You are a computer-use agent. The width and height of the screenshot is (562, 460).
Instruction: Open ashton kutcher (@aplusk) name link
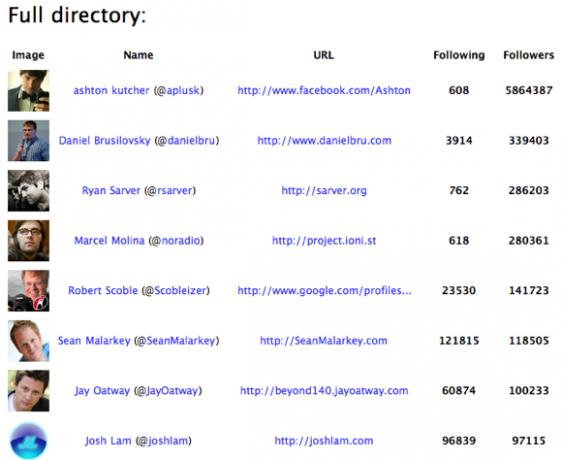click(138, 90)
